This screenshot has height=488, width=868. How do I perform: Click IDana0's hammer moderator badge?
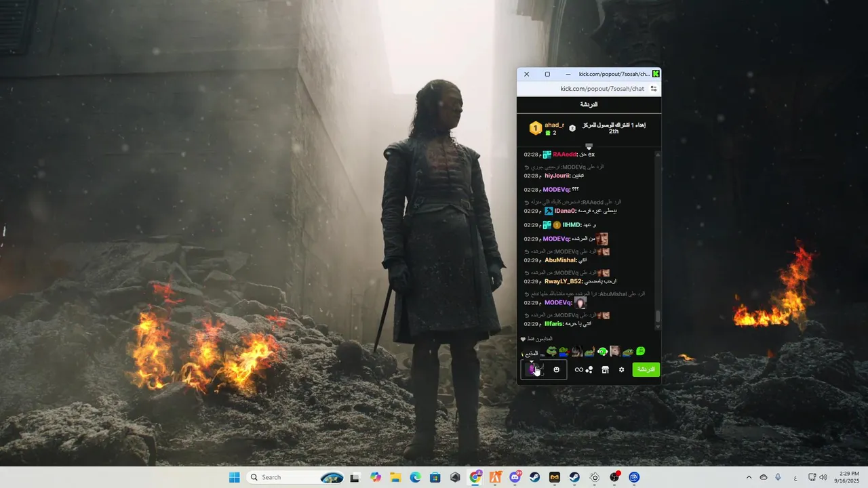point(549,211)
